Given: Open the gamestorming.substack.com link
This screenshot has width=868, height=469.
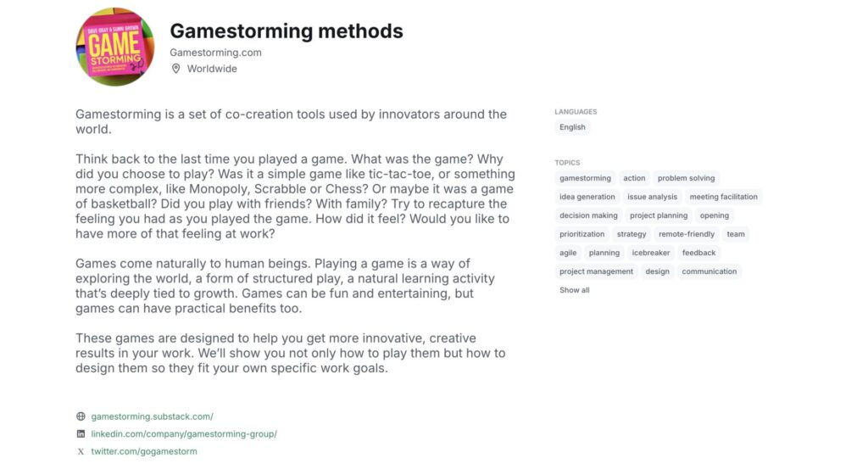Looking at the screenshot, I should tap(152, 416).
